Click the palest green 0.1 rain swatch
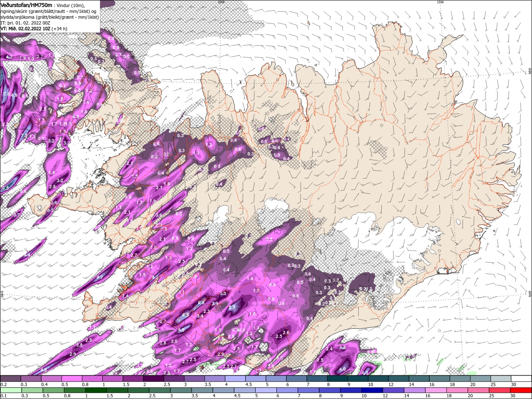The image size is (532, 399). (10, 390)
